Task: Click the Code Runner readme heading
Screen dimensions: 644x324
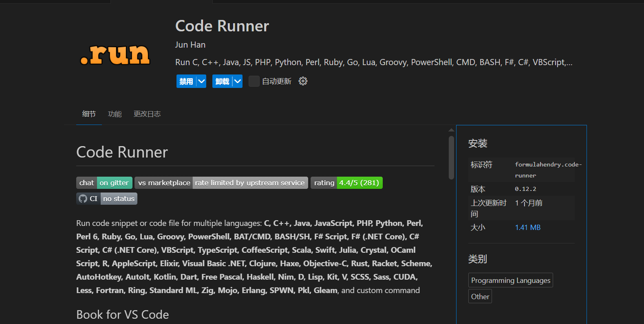Action: 122,152
